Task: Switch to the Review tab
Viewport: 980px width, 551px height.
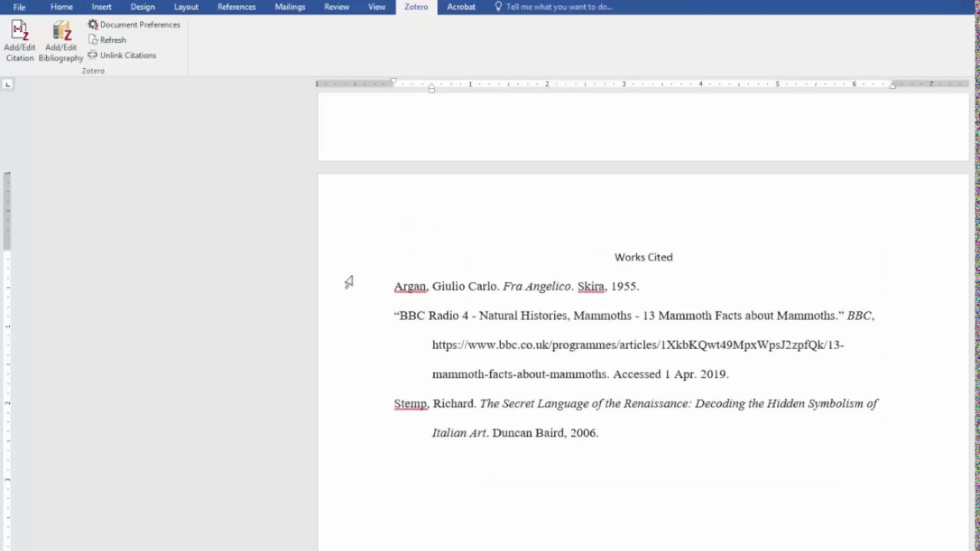Action: [337, 7]
